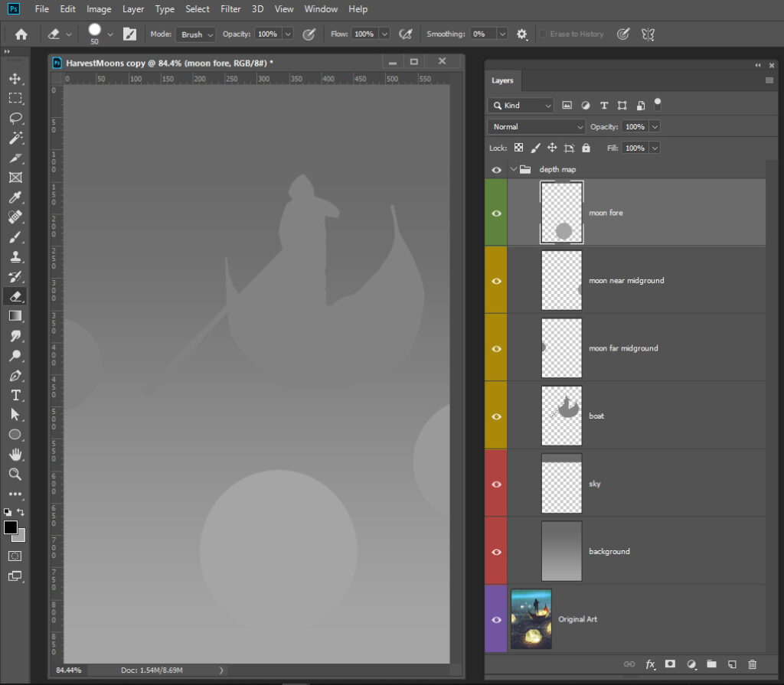Hide the Original Art layer
The width and height of the screenshot is (784, 685).
496,619
